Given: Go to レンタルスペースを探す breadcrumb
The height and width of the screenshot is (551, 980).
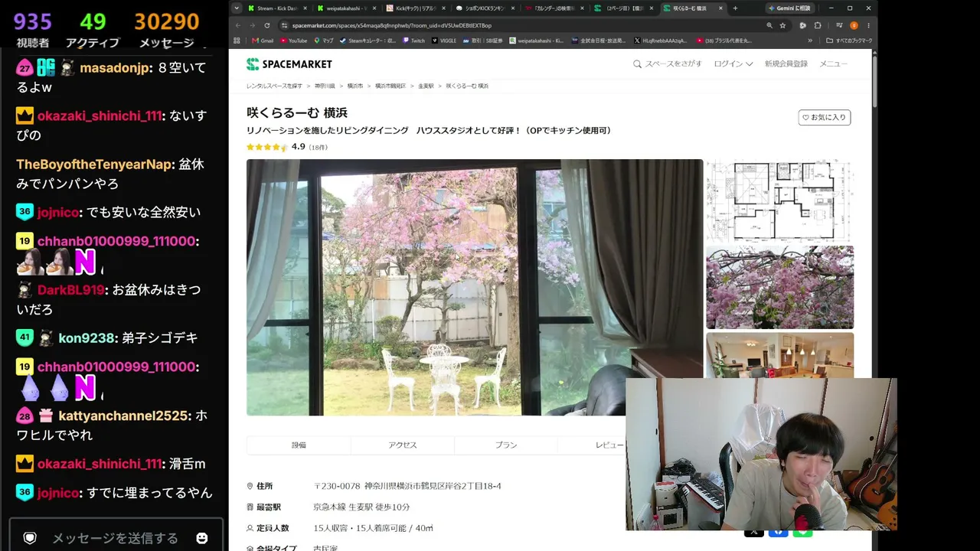Looking at the screenshot, I should 274,86.
